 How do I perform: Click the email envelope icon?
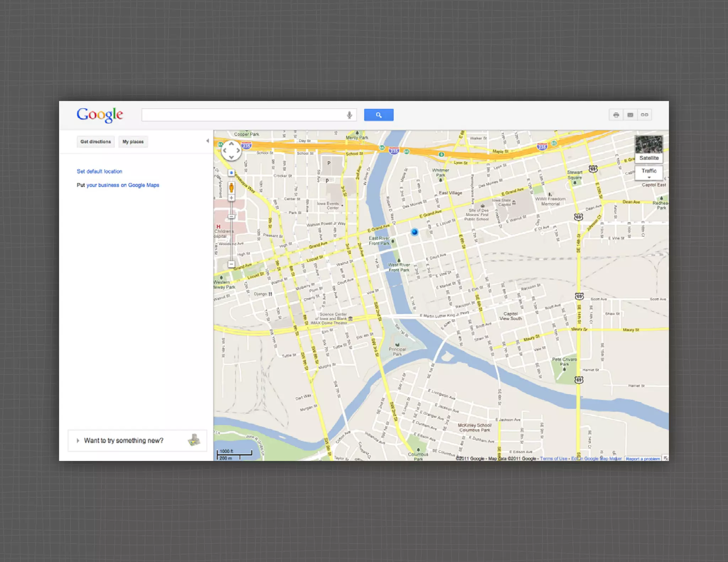[x=630, y=115]
